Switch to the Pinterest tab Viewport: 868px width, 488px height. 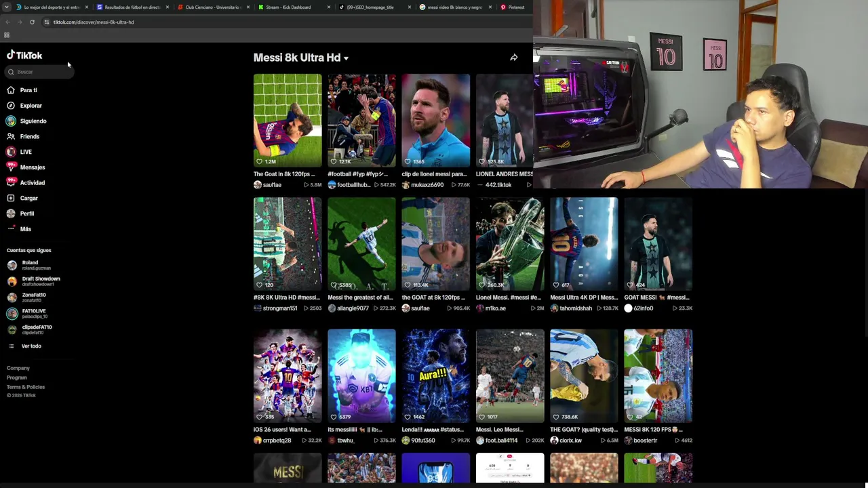pos(515,7)
